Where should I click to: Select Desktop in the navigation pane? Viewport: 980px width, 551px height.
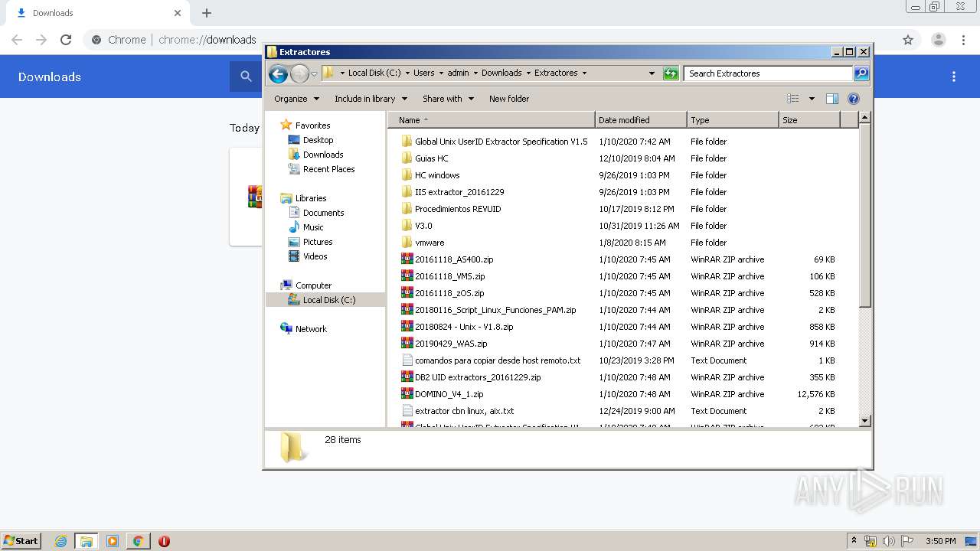(318, 140)
